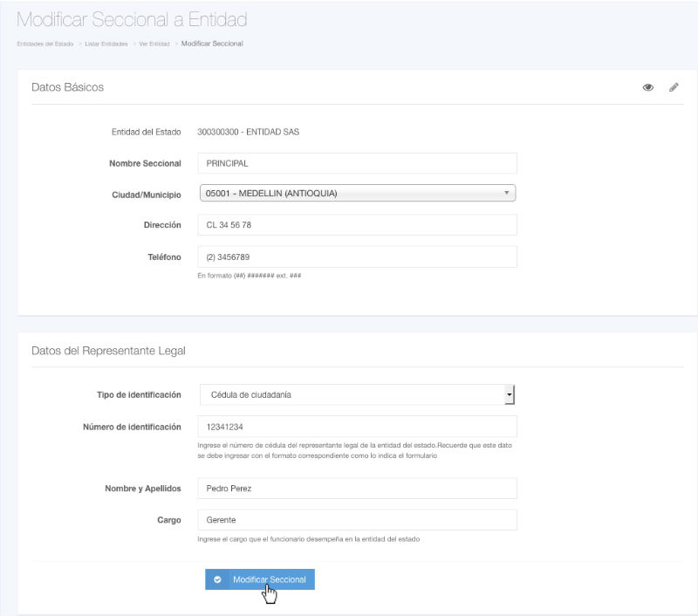Click the Dirección input containing CL 34 56 78
Image resolution: width=698 pixels, height=616 pixels.
[358, 225]
